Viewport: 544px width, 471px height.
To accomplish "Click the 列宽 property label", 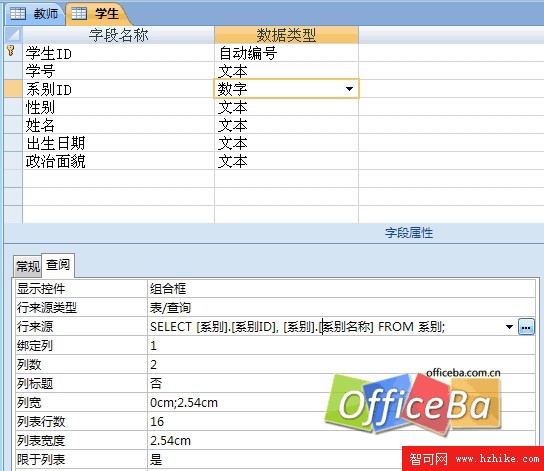I will pos(29,402).
